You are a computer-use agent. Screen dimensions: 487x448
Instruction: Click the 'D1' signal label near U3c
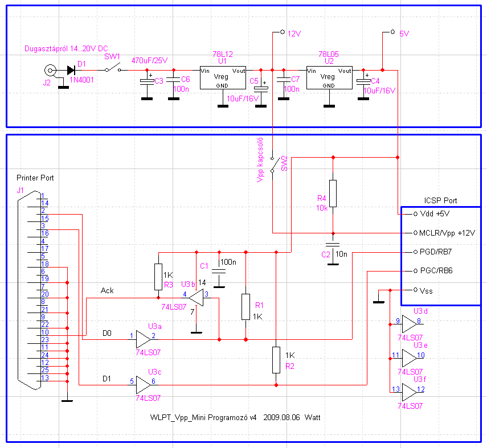point(107,379)
